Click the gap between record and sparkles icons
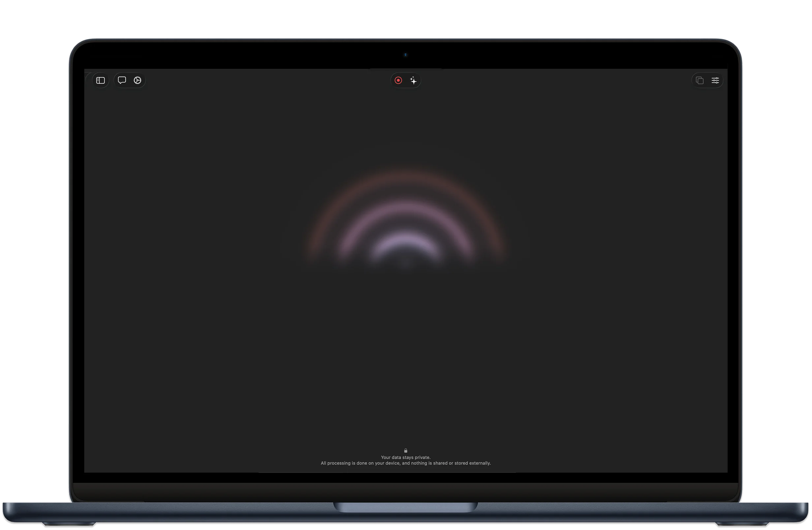This screenshot has height=530, width=812. (406, 80)
